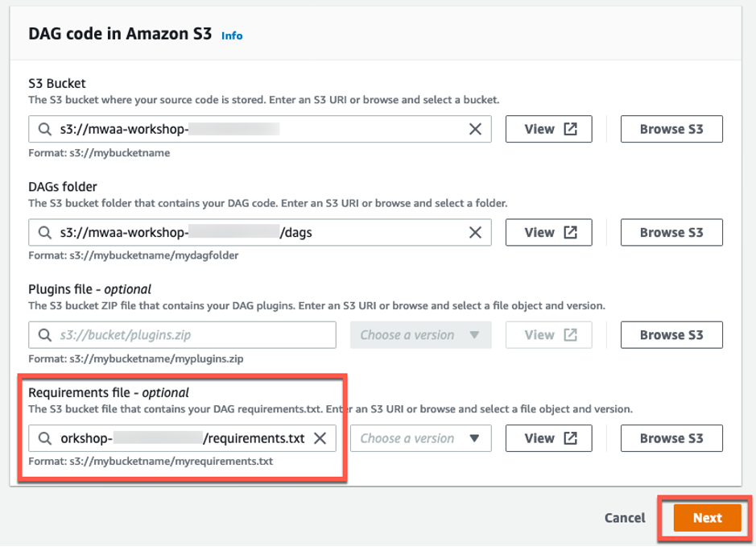This screenshot has width=756, height=547.
Task: Open Info link beside DAG code heading
Action: 232,35
